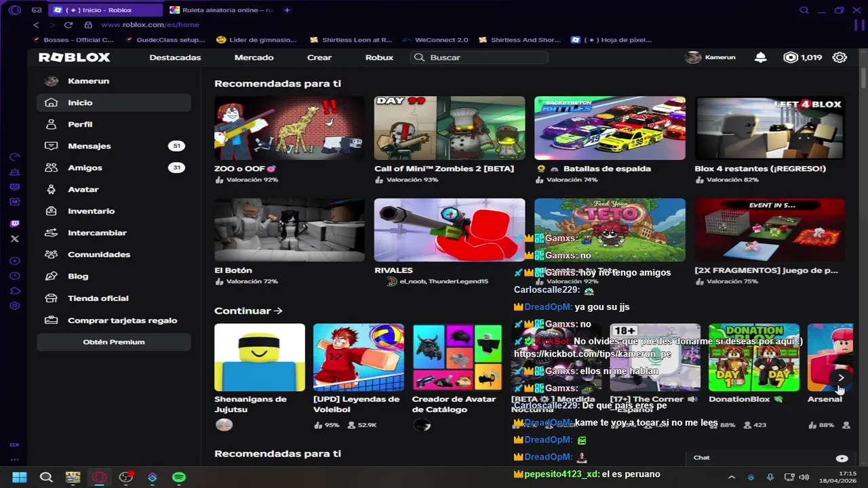Open Batallas de espalda game thumbnail
Screen dimensions: 868x488
pyautogui.click(x=610, y=128)
